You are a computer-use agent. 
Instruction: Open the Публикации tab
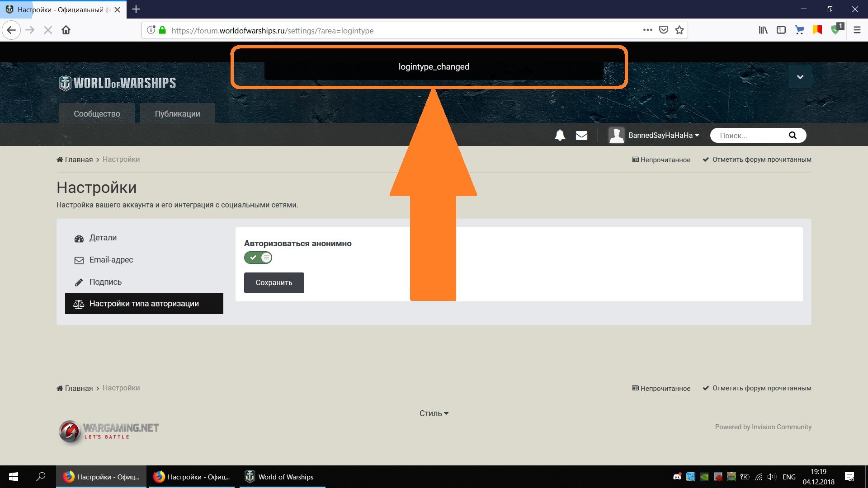pyautogui.click(x=177, y=113)
